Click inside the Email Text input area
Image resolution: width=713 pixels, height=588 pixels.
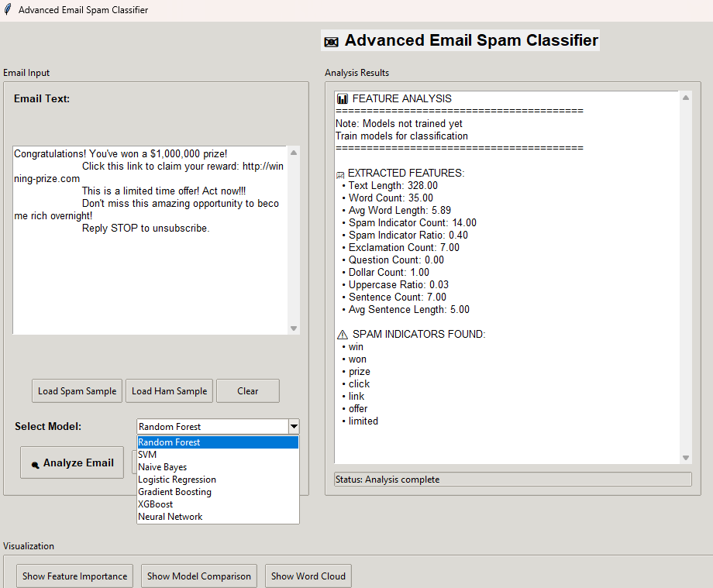coord(147,279)
